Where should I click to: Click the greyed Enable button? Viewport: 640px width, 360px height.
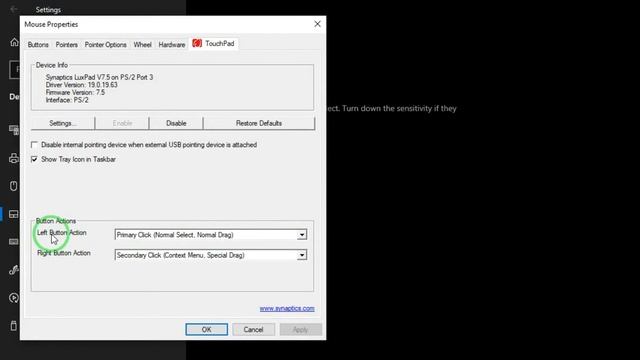(122, 123)
